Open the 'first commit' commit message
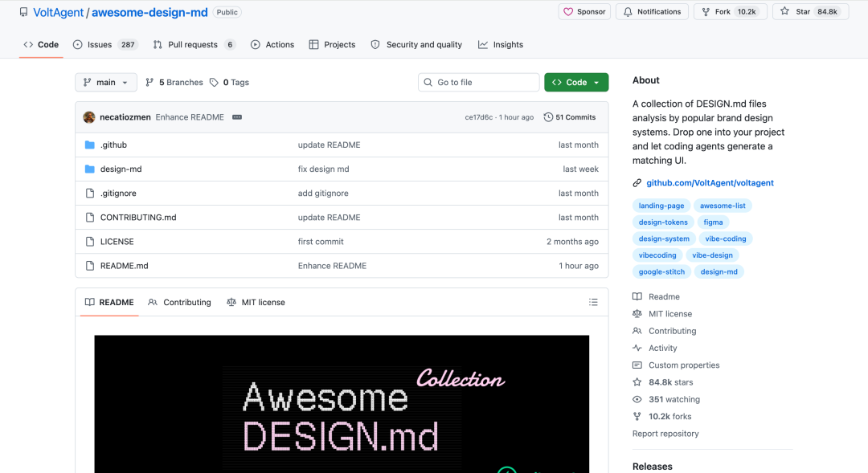 [x=321, y=242]
